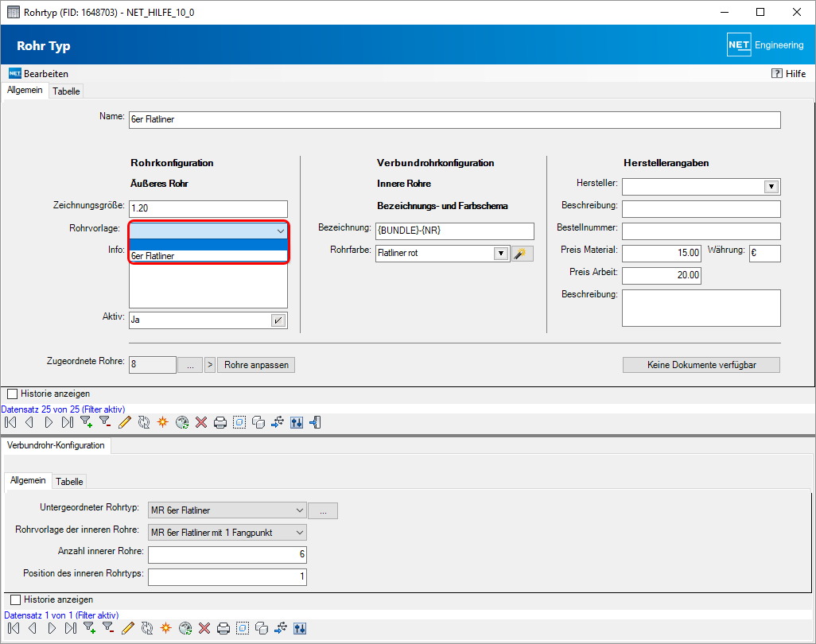Viewport: 816px width, 644px height.
Task: Click globe refresh icon, Verbundrohr-Konfiguration toolbar
Action: tap(185, 628)
